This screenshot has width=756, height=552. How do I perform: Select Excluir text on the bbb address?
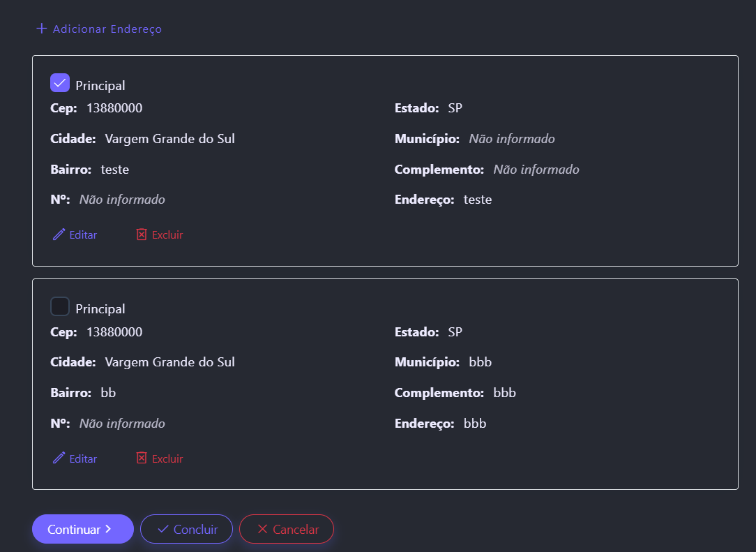167,458
